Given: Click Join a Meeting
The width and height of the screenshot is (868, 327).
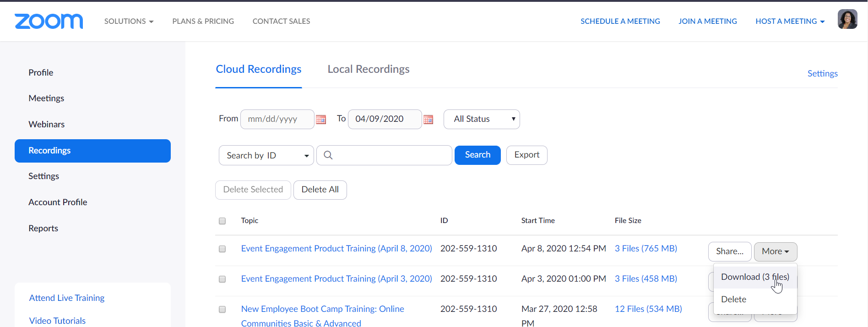Looking at the screenshot, I should (708, 21).
